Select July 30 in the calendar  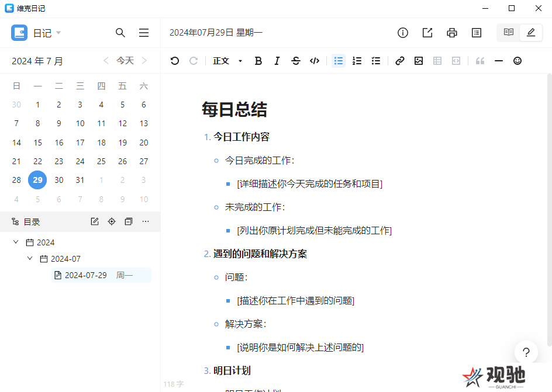[59, 180]
